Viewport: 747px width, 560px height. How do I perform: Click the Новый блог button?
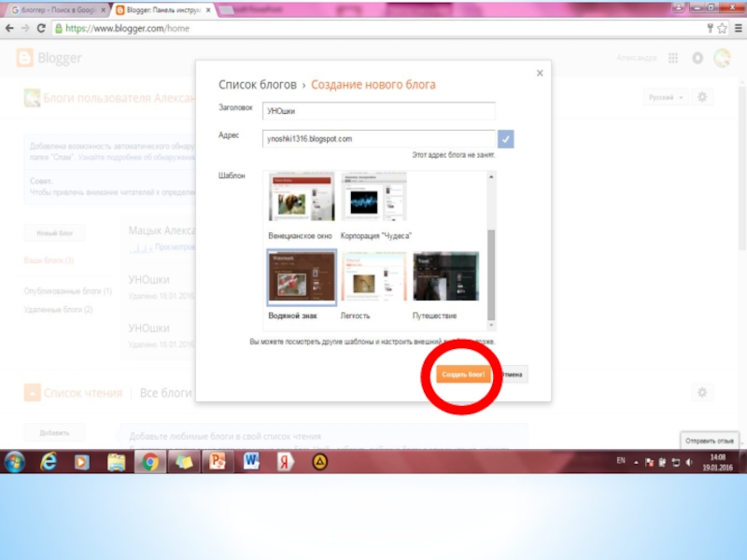[55, 232]
